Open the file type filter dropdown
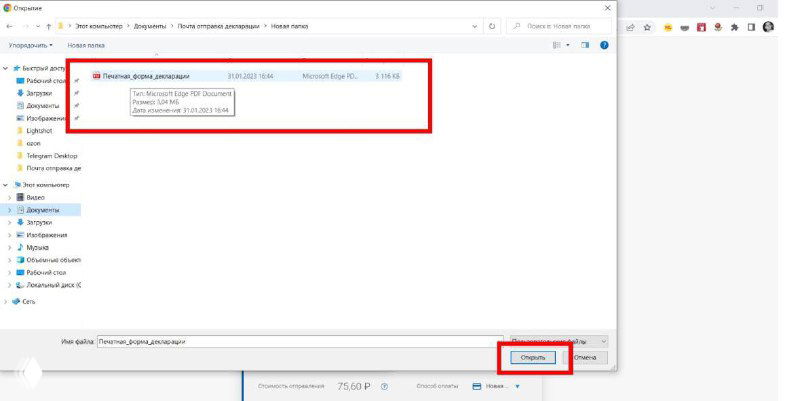 point(559,341)
